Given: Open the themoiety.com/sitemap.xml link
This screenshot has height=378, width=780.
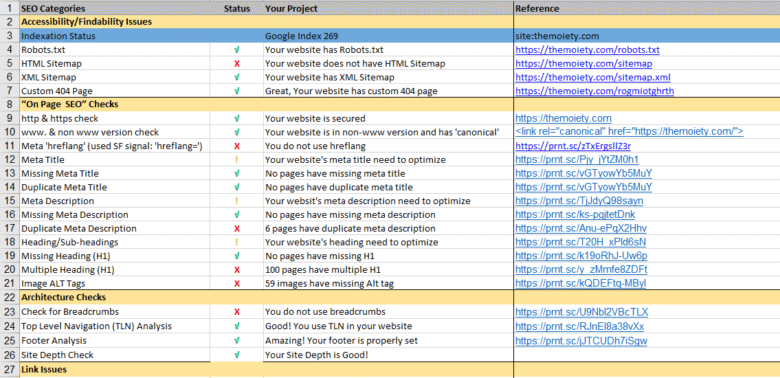Looking at the screenshot, I should [592, 78].
